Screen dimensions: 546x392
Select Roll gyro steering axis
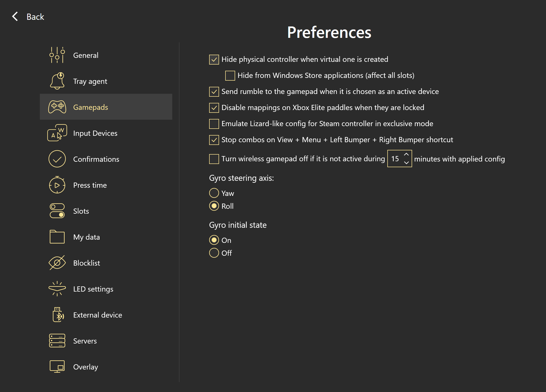(214, 206)
